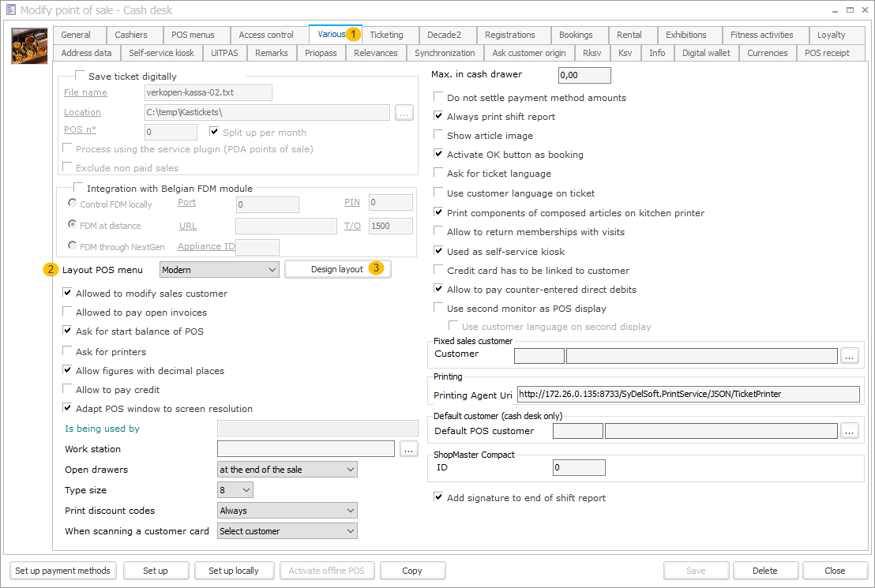Click the number 2 callout badge
Viewport: 875px width, 588px height.
click(x=51, y=270)
